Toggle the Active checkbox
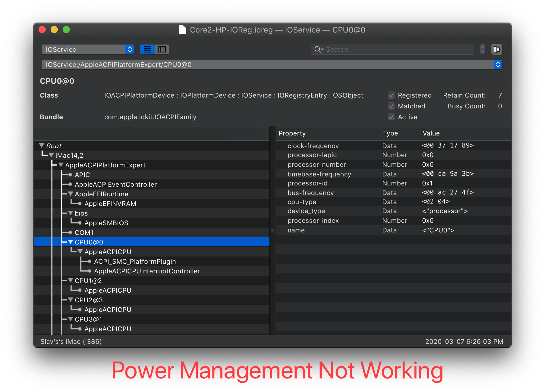 pos(391,117)
